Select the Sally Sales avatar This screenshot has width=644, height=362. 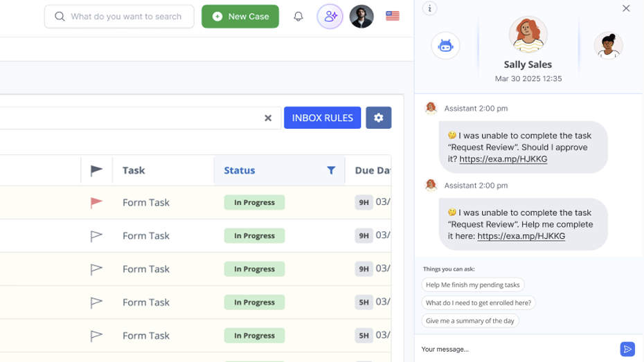pyautogui.click(x=528, y=35)
